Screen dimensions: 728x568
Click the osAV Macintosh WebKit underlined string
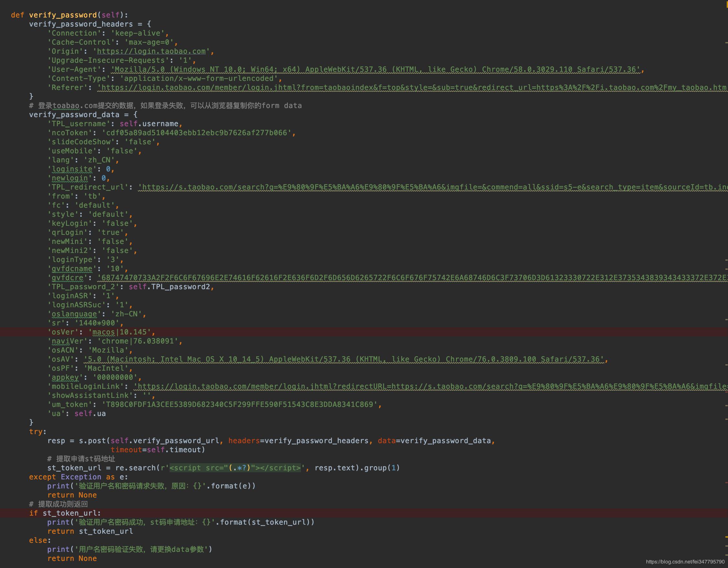point(333,359)
